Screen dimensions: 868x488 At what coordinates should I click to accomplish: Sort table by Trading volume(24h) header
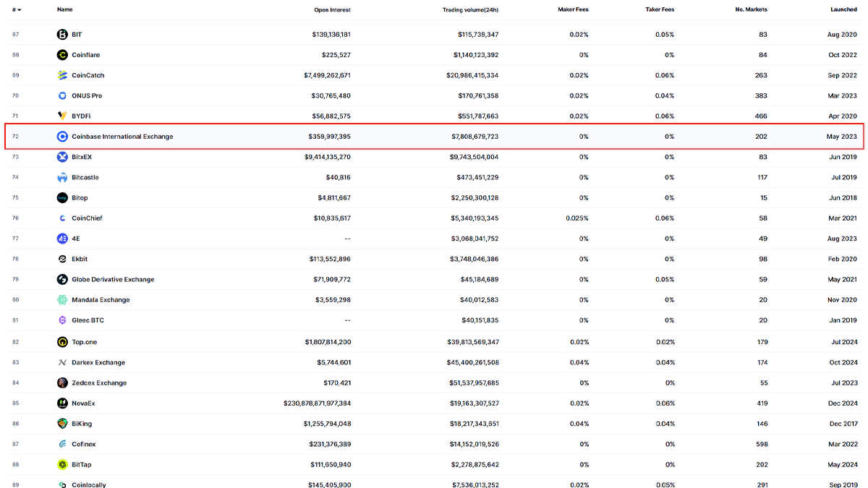[x=470, y=10]
